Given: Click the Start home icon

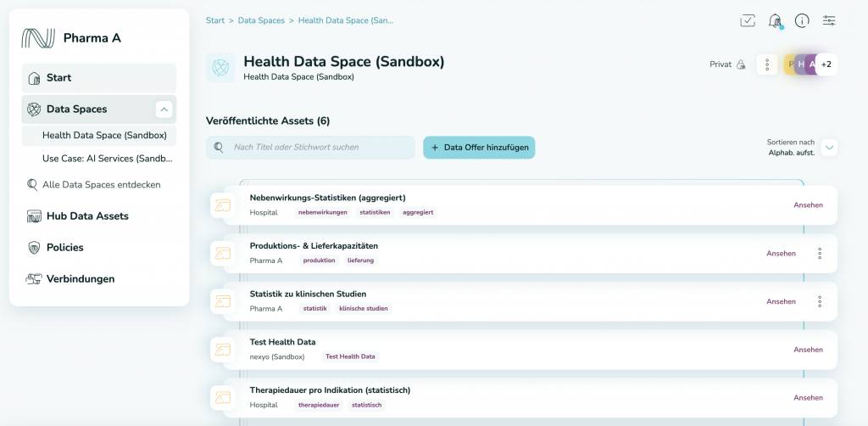Looking at the screenshot, I should point(34,78).
